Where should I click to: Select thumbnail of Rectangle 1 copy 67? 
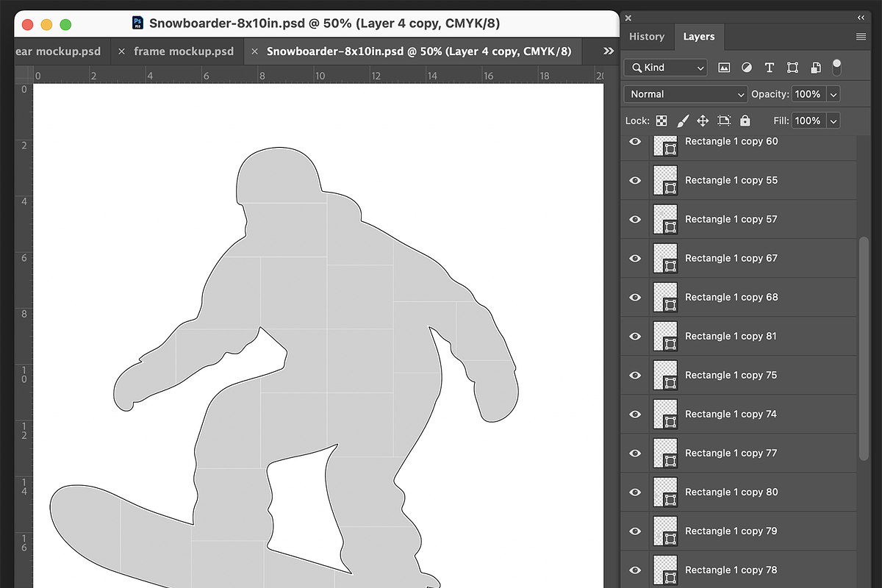665,258
